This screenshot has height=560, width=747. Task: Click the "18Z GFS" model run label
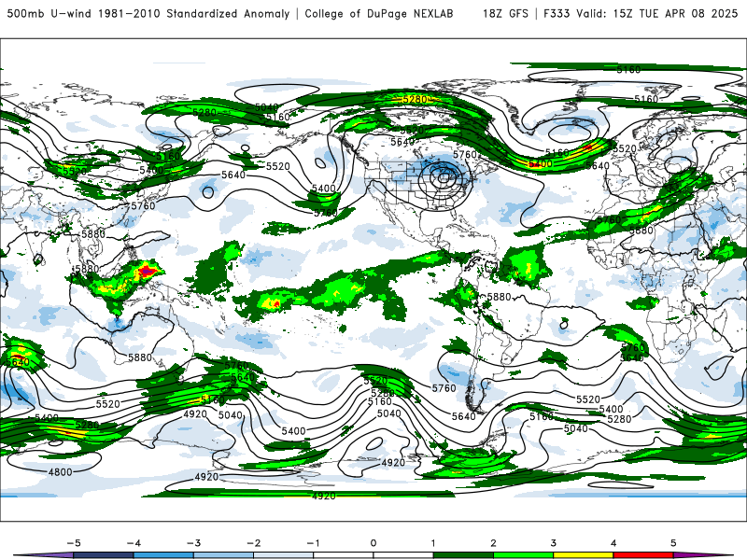tap(505, 13)
